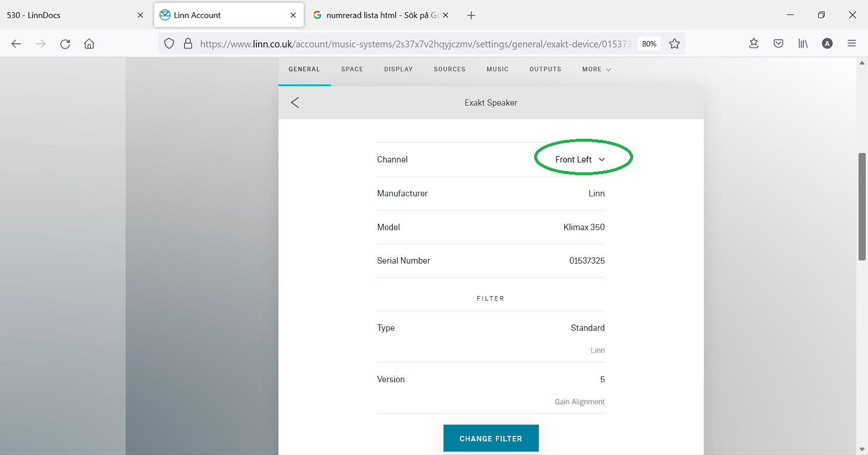The height and width of the screenshot is (455, 868).
Task: Close the numrerad lista html Google tab
Action: pos(446,16)
